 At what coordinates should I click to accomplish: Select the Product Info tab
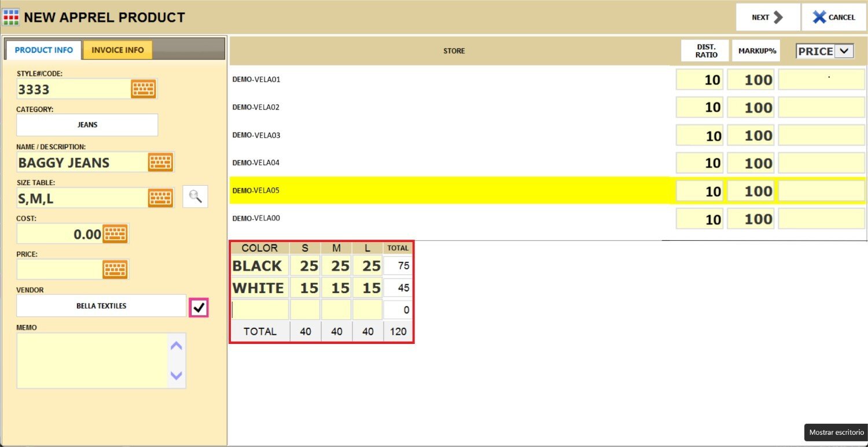[x=44, y=50]
